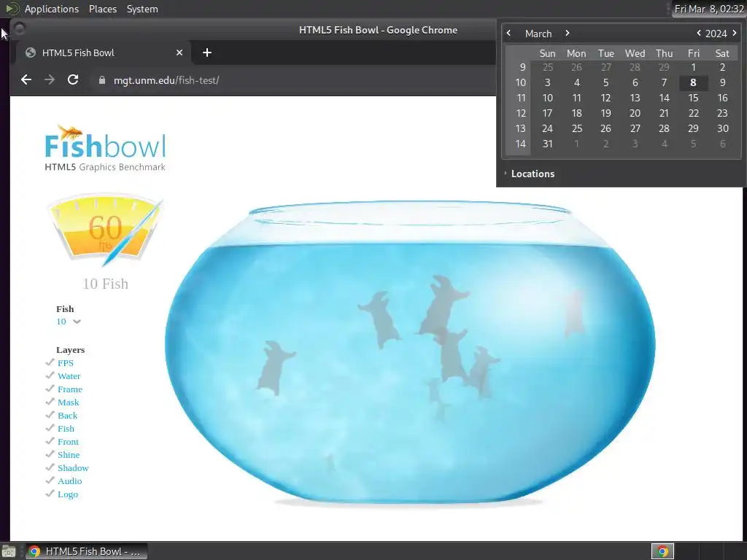The width and height of the screenshot is (747, 560).
Task: Toggle the Audio layer
Action: click(x=50, y=481)
